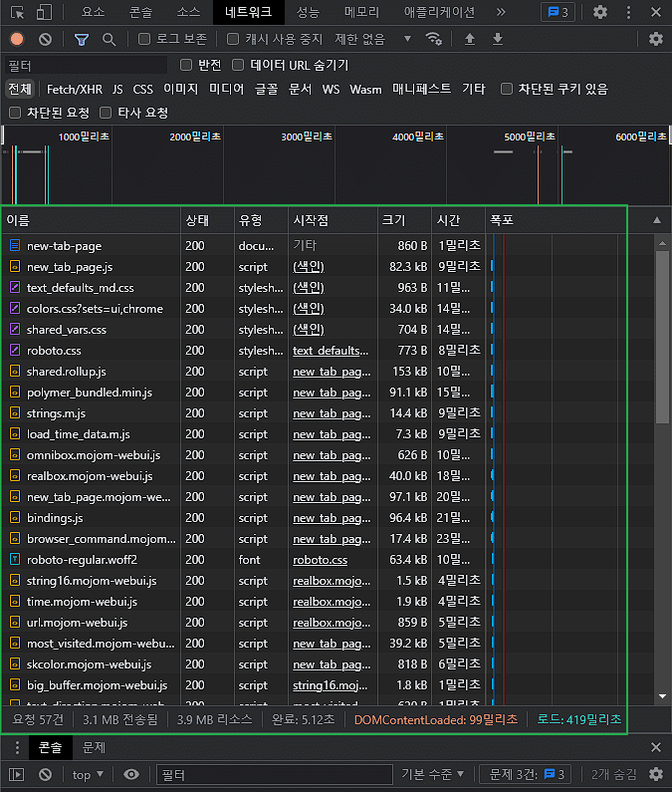Image resolution: width=672 pixels, height=792 pixels.
Task: Filter requests by JS type
Action: tap(117, 90)
